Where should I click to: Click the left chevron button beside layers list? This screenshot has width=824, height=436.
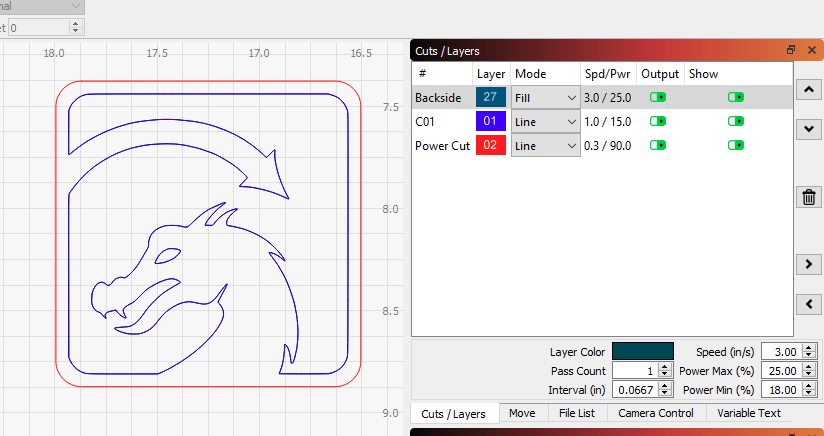[x=808, y=303]
